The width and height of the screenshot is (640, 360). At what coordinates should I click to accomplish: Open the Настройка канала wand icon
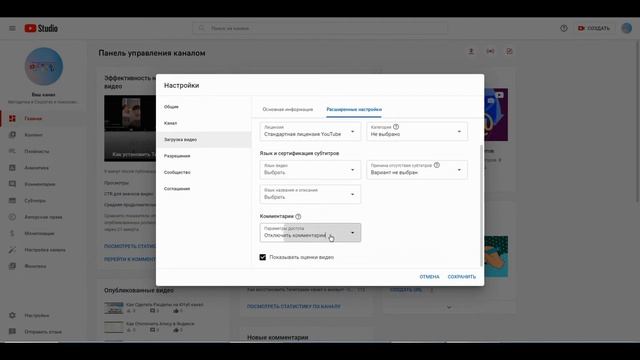(x=12, y=250)
